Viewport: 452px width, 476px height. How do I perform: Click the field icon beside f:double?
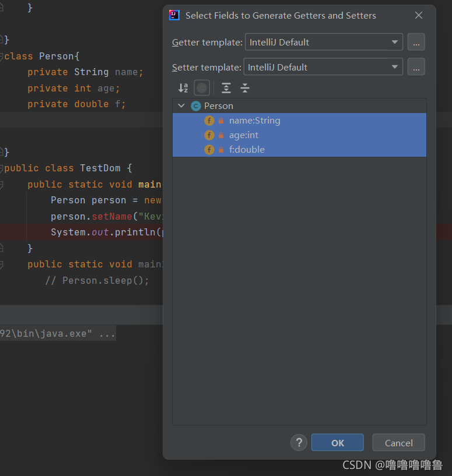pos(209,150)
